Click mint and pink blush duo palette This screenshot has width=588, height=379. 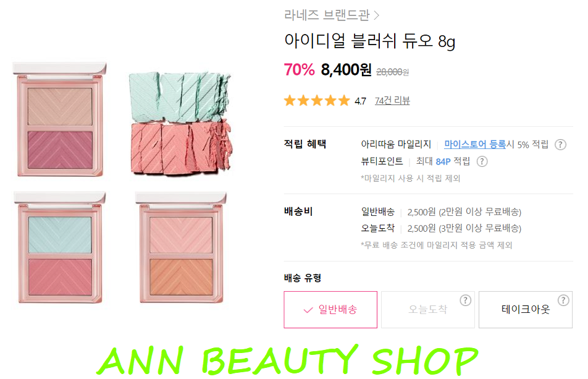[60, 248]
